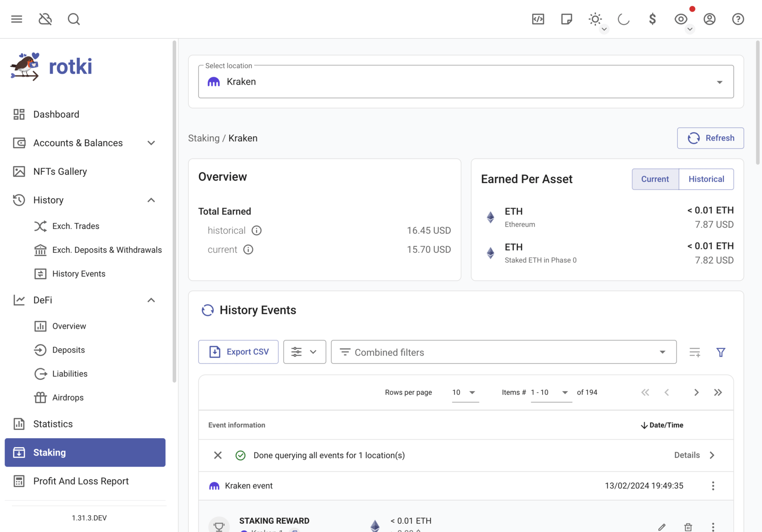Open the Select location Kraken dropdown
This screenshot has width=762, height=532.
pyautogui.click(x=466, y=81)
